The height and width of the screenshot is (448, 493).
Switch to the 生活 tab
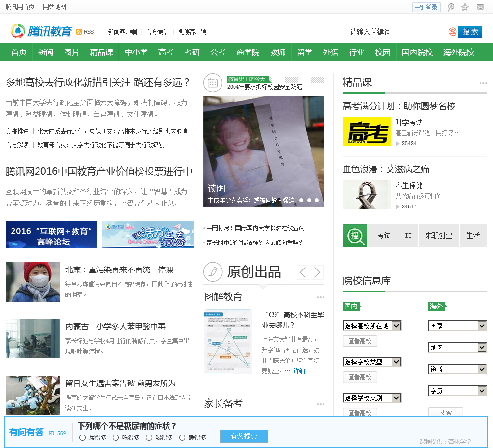click(x=473, y=236)
